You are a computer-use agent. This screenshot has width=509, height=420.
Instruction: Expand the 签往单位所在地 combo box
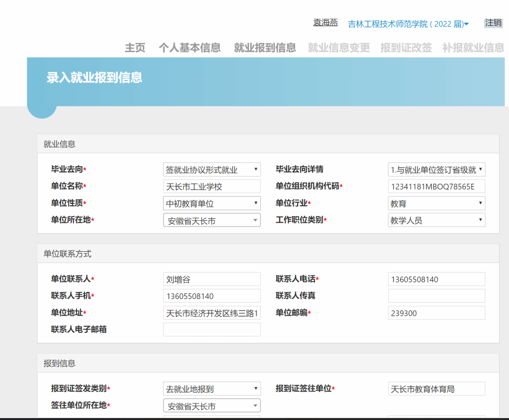tap(212, 406)
